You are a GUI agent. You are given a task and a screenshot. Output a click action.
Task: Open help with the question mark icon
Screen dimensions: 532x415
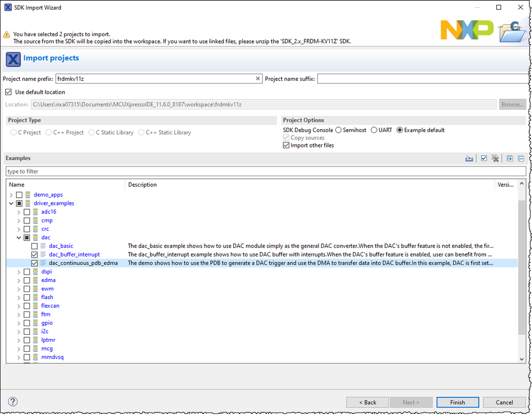13,402
